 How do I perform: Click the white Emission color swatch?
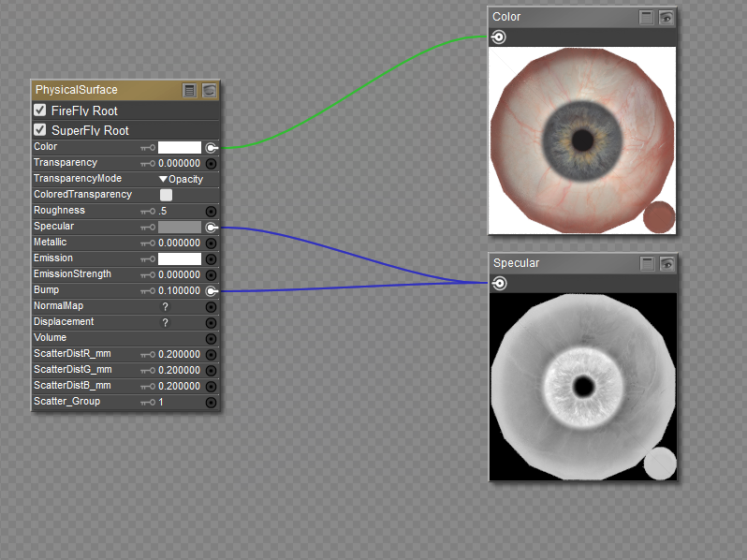[180, 258]
